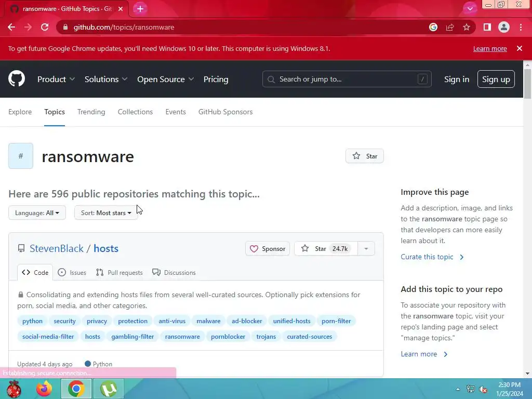This screenshot has width=532, height=399.
Task: Click Sign in
Action: click(457, 79)
